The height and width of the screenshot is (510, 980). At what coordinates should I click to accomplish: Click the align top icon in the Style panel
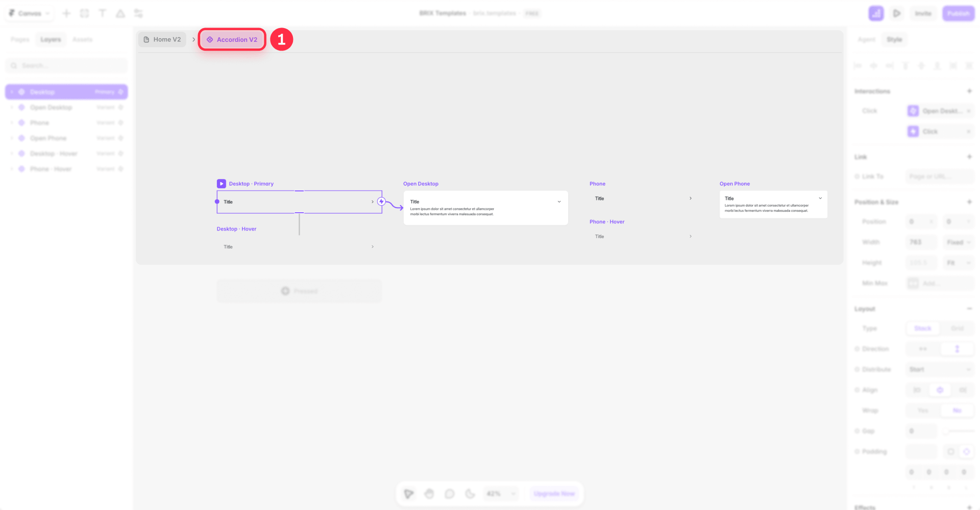click(x=905, y=66)
